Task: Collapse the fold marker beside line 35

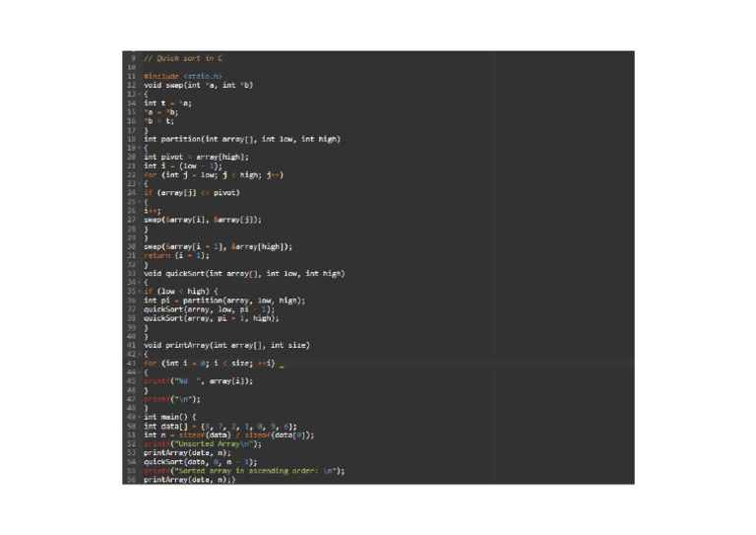Action: [140, 292]
